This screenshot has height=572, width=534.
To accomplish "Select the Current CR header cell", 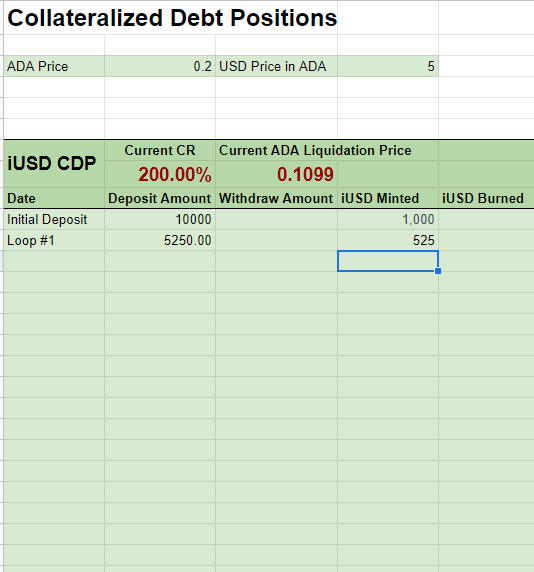I will (x=160, y=150).
